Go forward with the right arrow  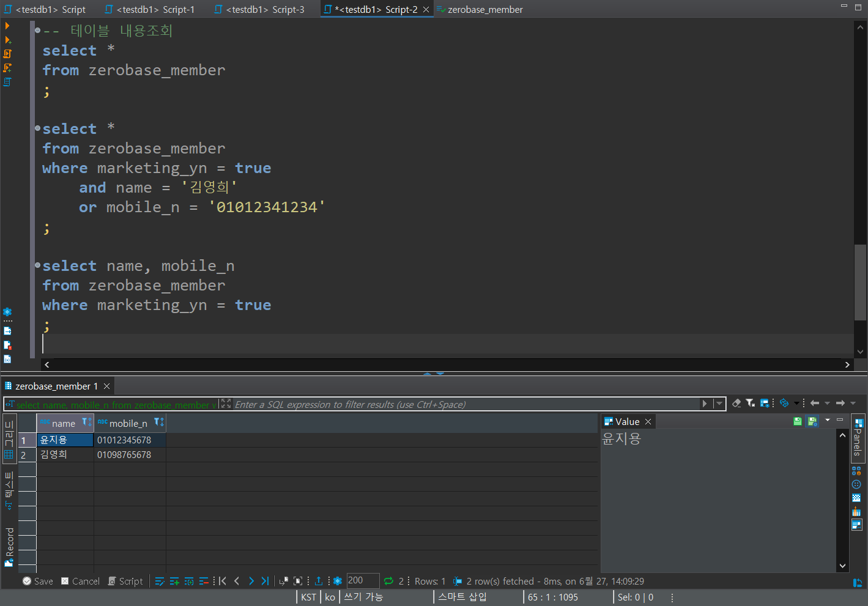[x=840, y=403]
